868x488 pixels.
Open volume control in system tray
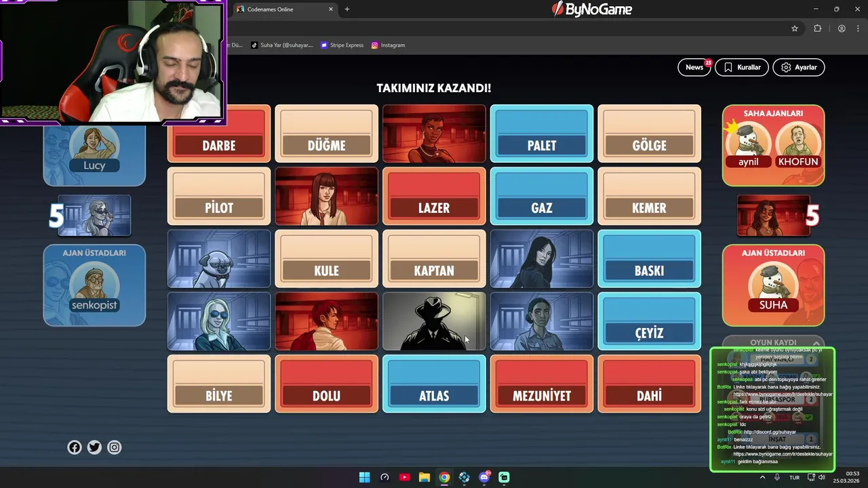point(822,477)
